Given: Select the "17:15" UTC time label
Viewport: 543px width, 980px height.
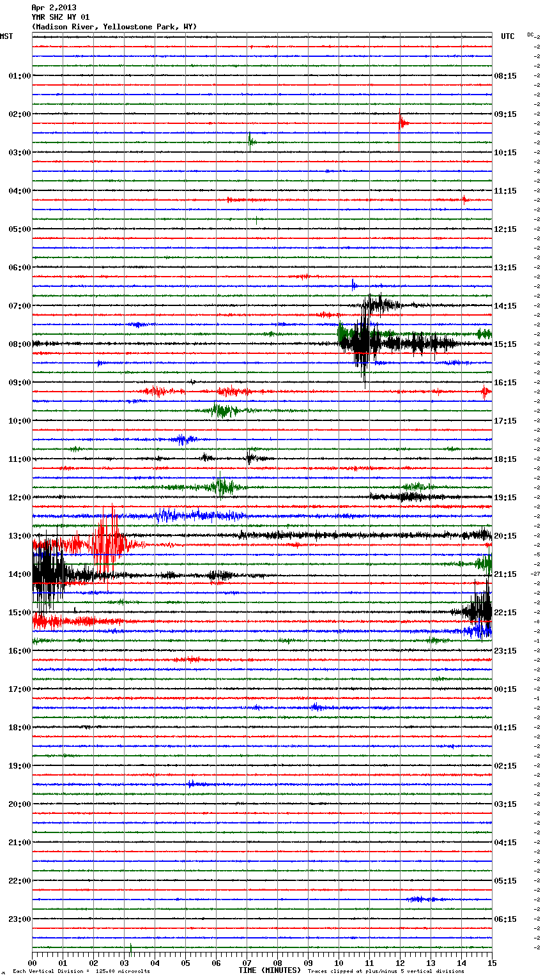Looking at the screenshot, I should [x=505, y=421].
